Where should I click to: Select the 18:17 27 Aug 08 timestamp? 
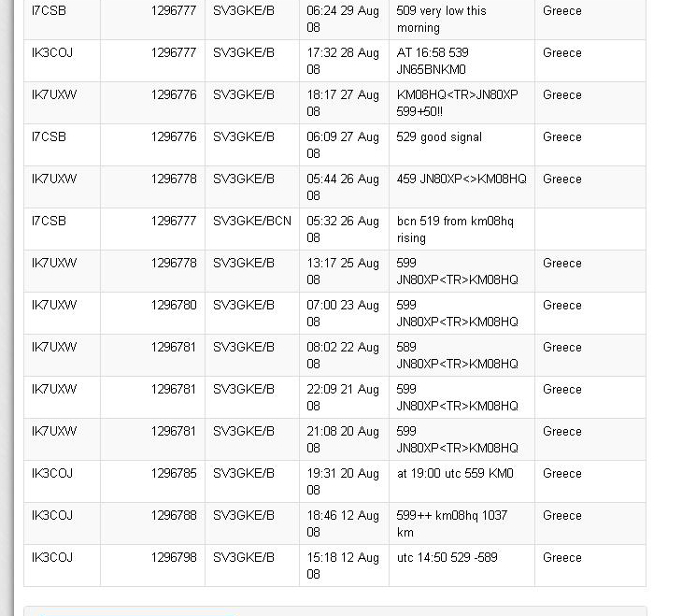tap(343, 103)
